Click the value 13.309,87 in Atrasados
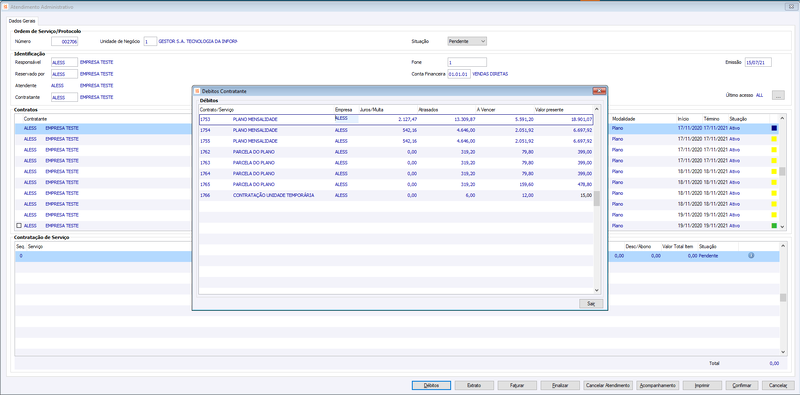 464,119
